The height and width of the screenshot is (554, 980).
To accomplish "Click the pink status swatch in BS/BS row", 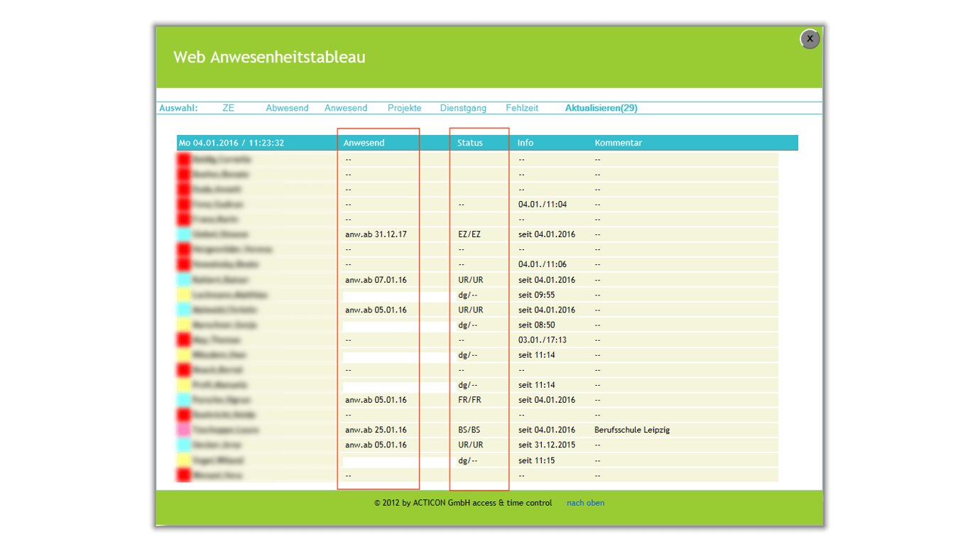I will [x=184, y=430].
